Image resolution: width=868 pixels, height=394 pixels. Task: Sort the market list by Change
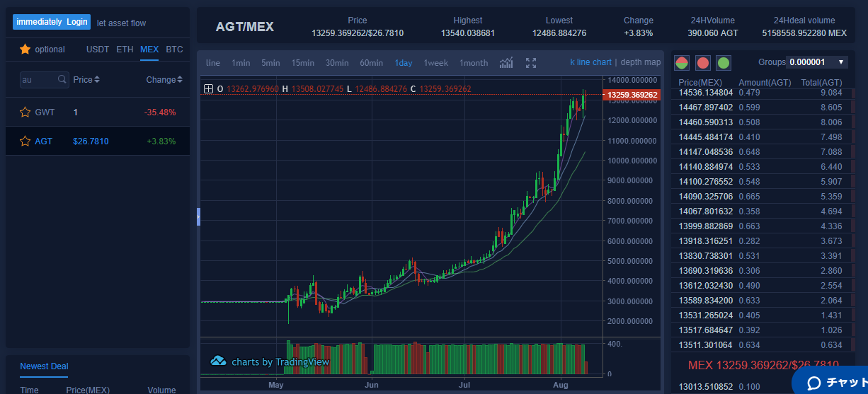[x=164, y=80]
